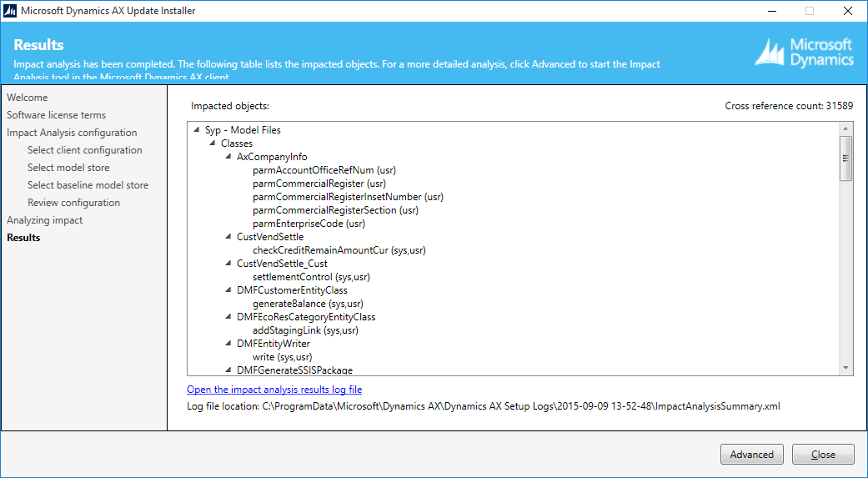Image resolution: width=868 pixels, height=478 pixels.
Task: Open the impact analysis results log file
Action: 274,390
